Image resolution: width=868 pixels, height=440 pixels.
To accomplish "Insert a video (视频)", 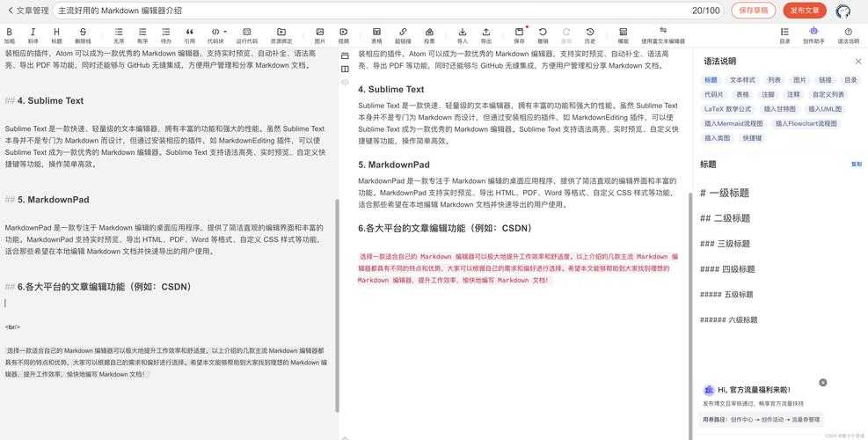I will coord(344,35).
